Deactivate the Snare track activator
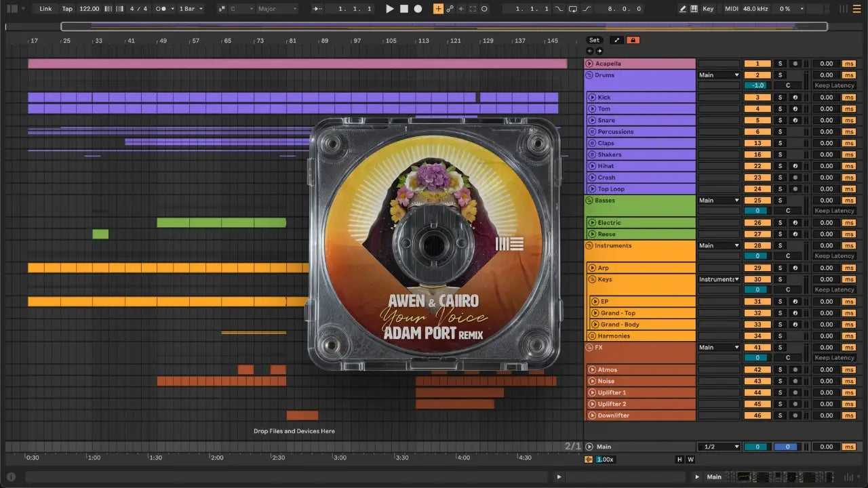 [757, 121]
